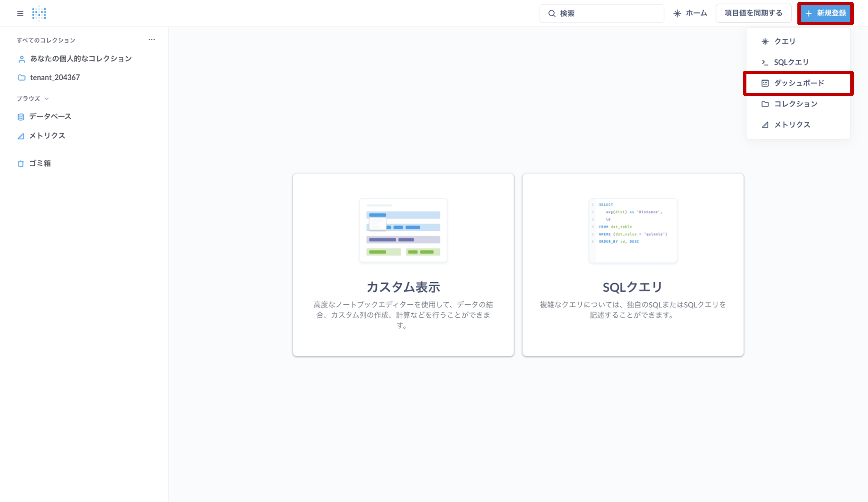Click the plus icon on 新規登録
The width and height of the screenshot is (868, 502).
[x=809, y=13]
